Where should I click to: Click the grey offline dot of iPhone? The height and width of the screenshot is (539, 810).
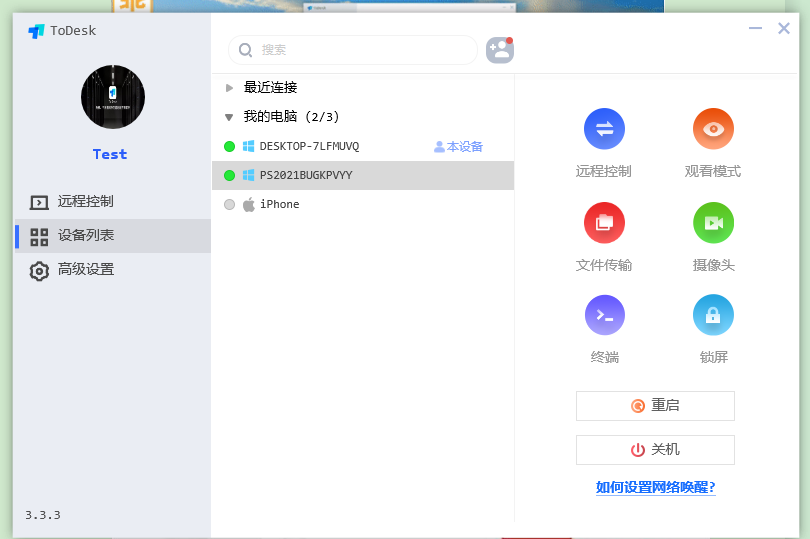click(229, 205)
